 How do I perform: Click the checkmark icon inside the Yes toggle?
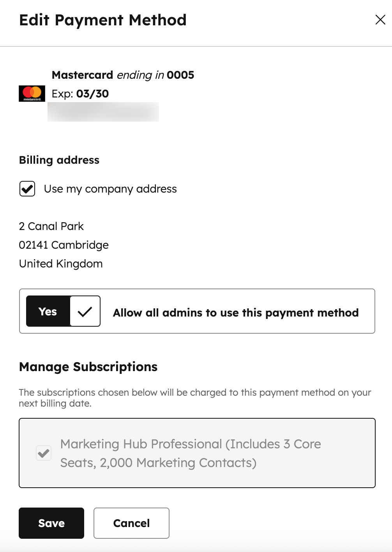point(84,311)
